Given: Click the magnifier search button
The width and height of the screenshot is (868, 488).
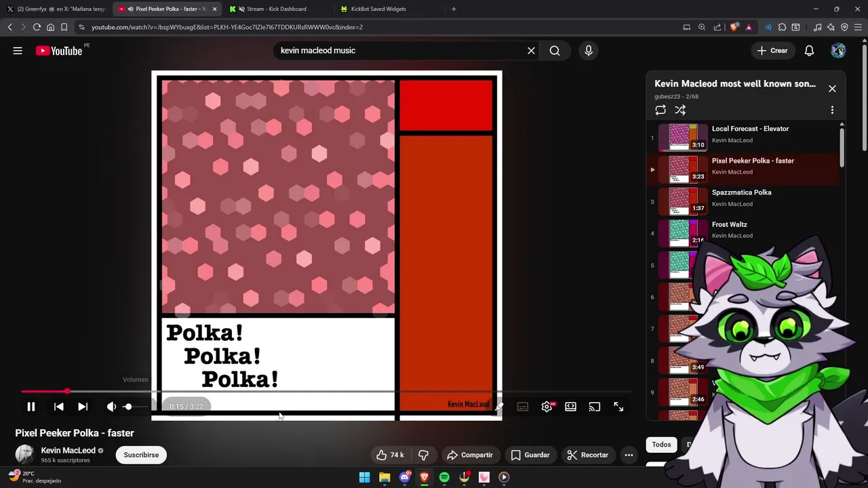Looking at the screenshot, I should pos(555,51).
